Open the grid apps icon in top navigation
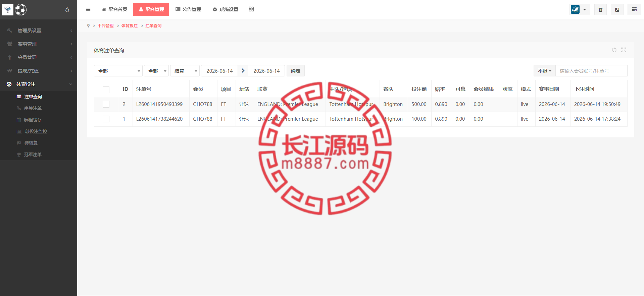 [x=251, y=9]
